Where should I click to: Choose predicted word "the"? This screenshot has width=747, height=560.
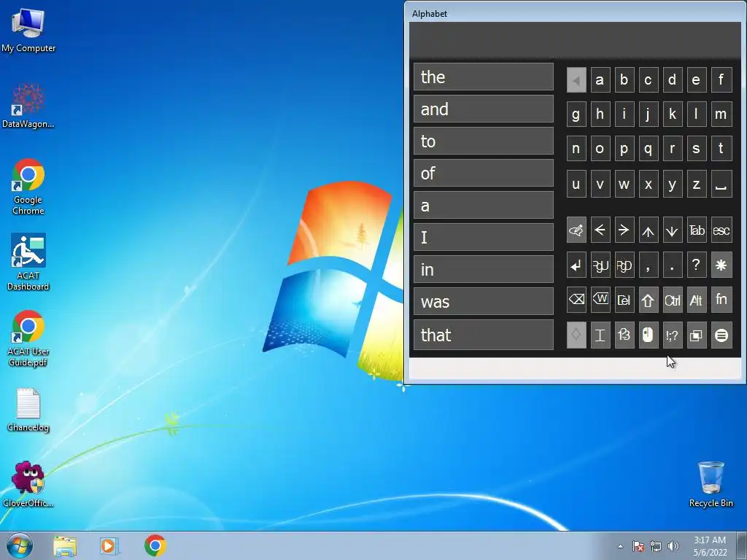(484, 77)
